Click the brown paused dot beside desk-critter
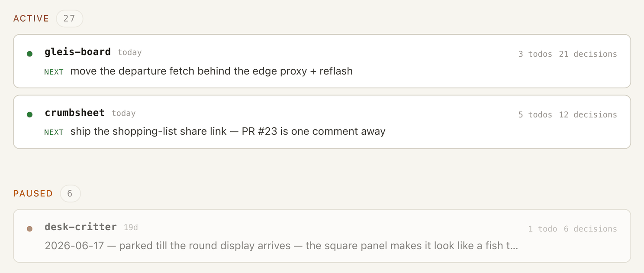Viewport: 644px width, 273px height. click(29, 229)
